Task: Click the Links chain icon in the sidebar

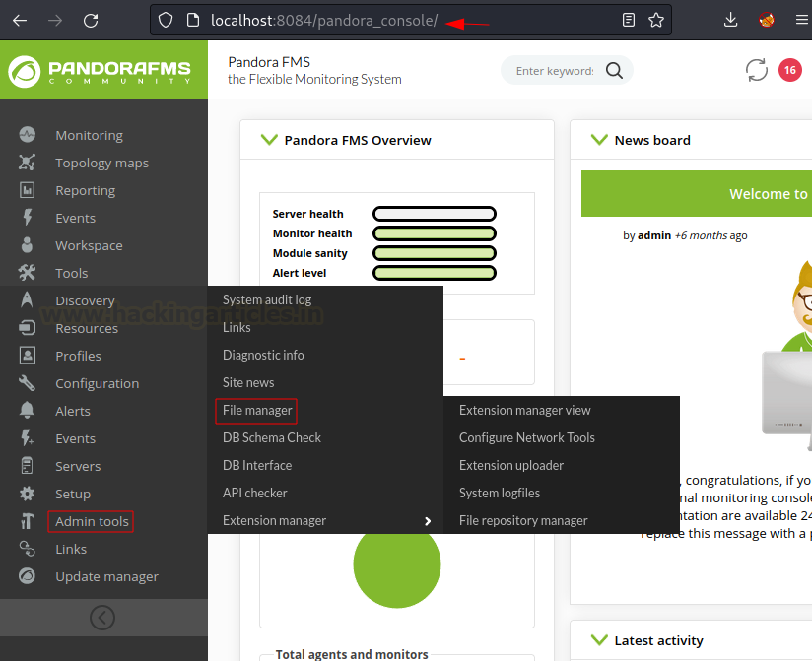Action: [x=27, y=548]
